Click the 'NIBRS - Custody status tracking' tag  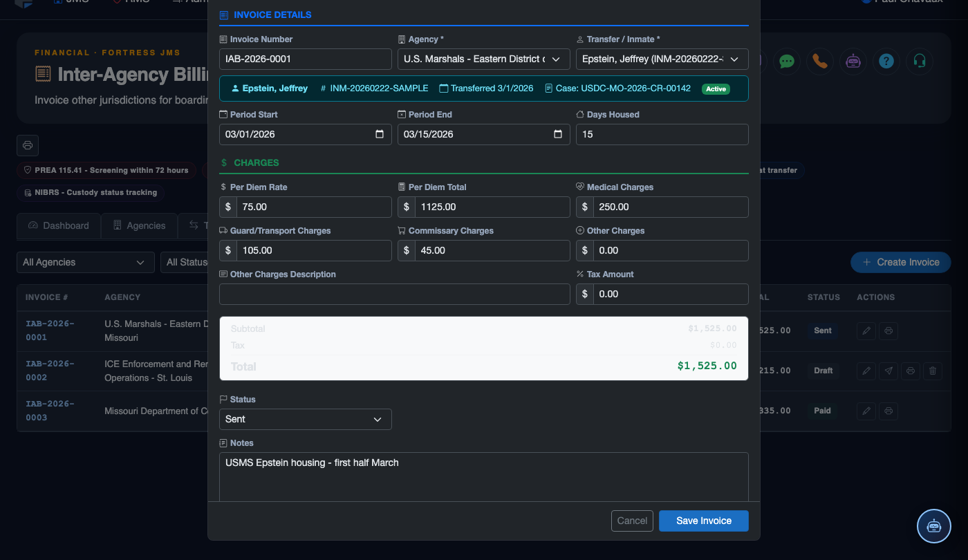click(x=90, y=192)
